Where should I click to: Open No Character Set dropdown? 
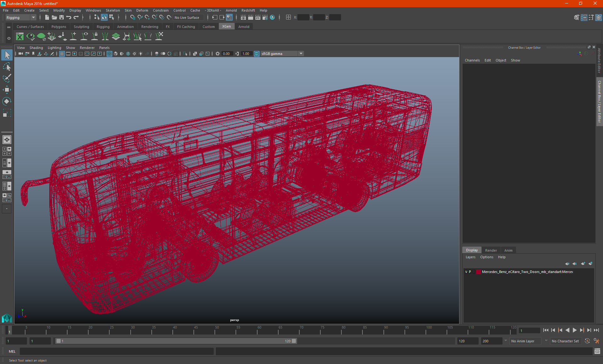tap(566, 341)
